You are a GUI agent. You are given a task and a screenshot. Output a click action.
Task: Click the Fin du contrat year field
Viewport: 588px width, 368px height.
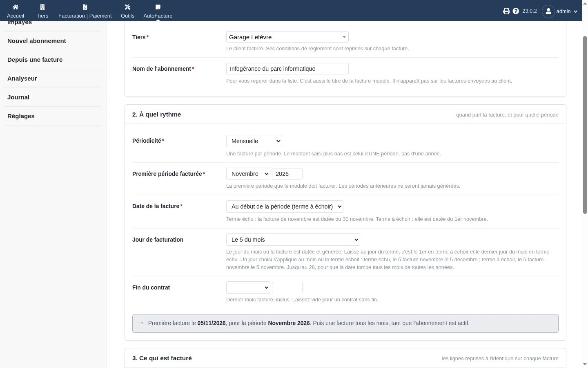287,287
